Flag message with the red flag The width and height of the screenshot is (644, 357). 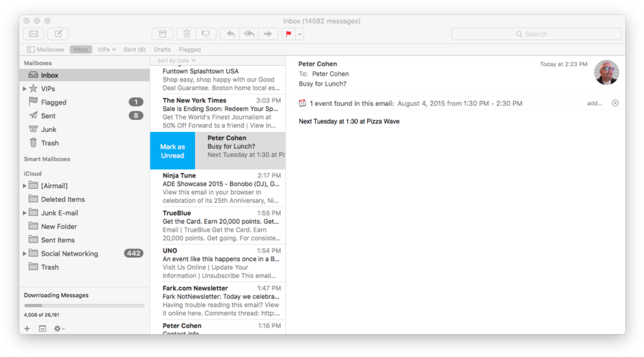point(289,34)
